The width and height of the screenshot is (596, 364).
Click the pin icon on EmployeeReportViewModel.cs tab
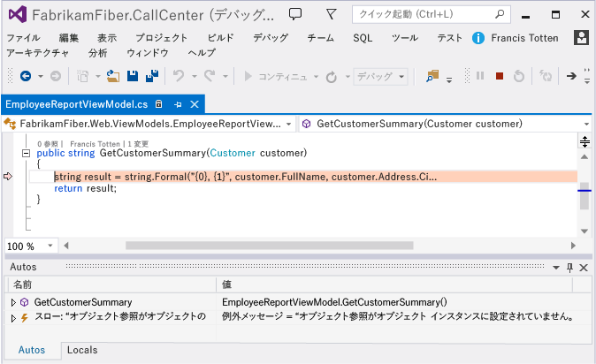[178, 104]
